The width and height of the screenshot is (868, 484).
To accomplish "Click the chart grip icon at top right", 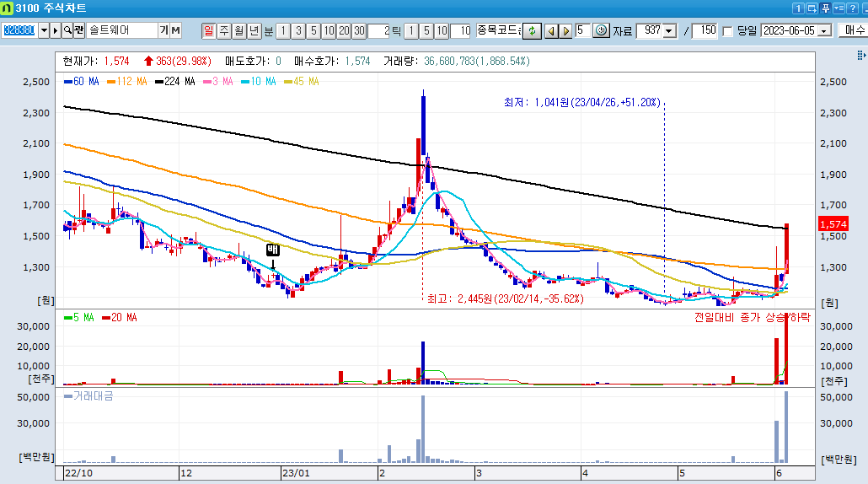I will tap(860, 56).
